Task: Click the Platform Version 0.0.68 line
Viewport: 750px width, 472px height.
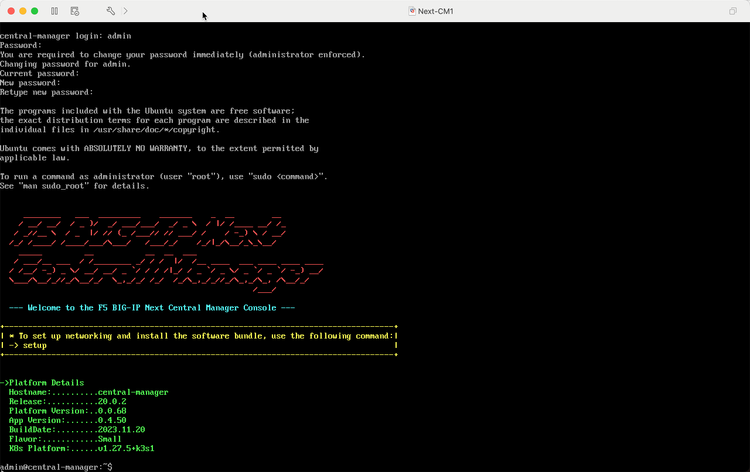Action: pyautogui.click(x=67, y=411)
